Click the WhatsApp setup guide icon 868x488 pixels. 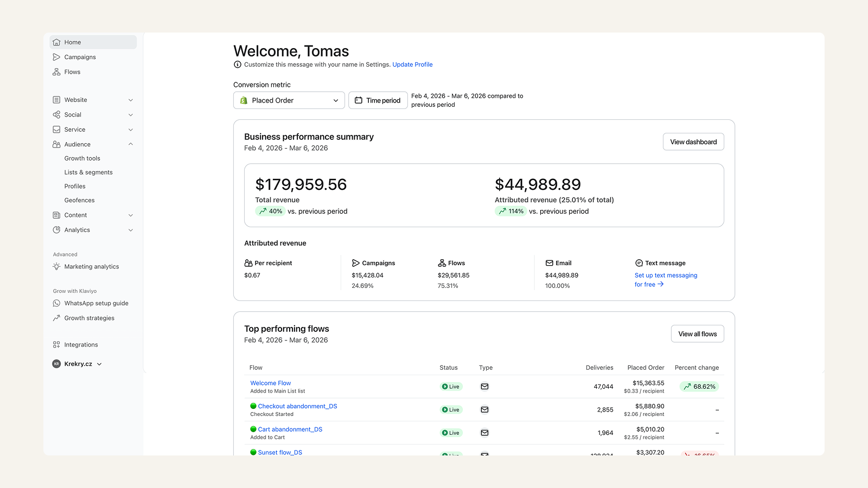tap(56, 304)
